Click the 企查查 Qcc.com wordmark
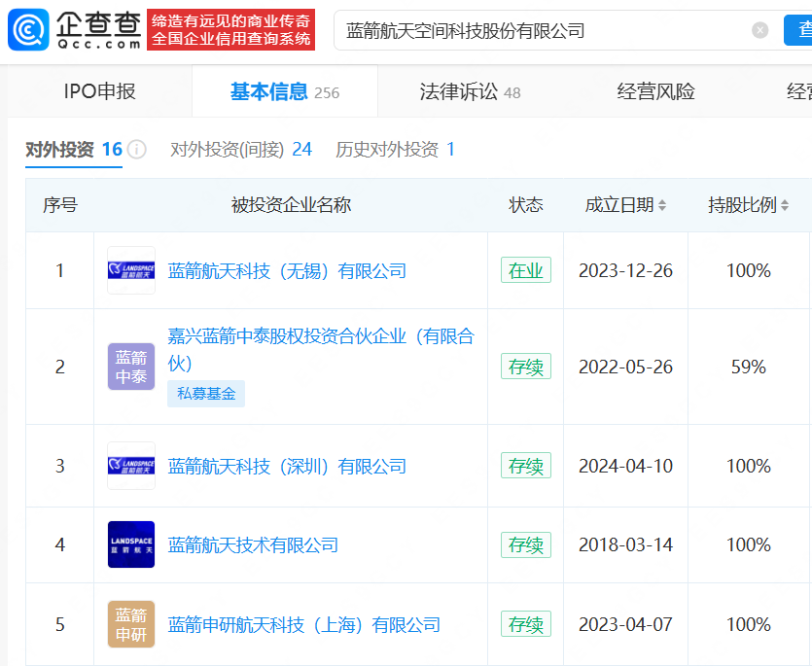The width and height of the screenshot is (812, 666). 99,29
